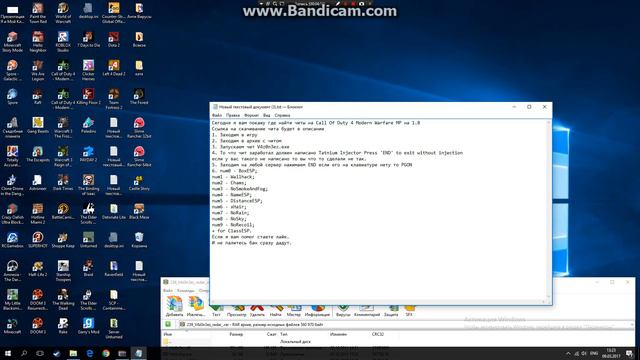Open the Формат menu in Notepad

(251, 116)
